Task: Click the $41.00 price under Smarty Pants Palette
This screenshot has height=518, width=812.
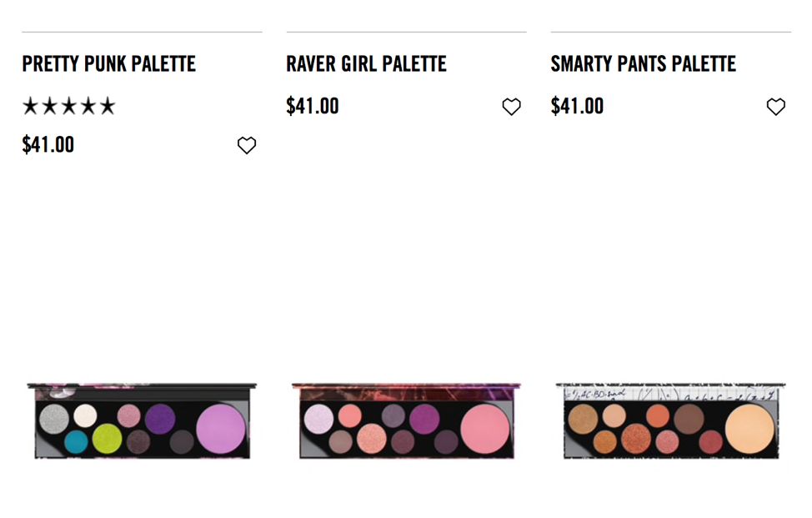Action: click(577, 107)
